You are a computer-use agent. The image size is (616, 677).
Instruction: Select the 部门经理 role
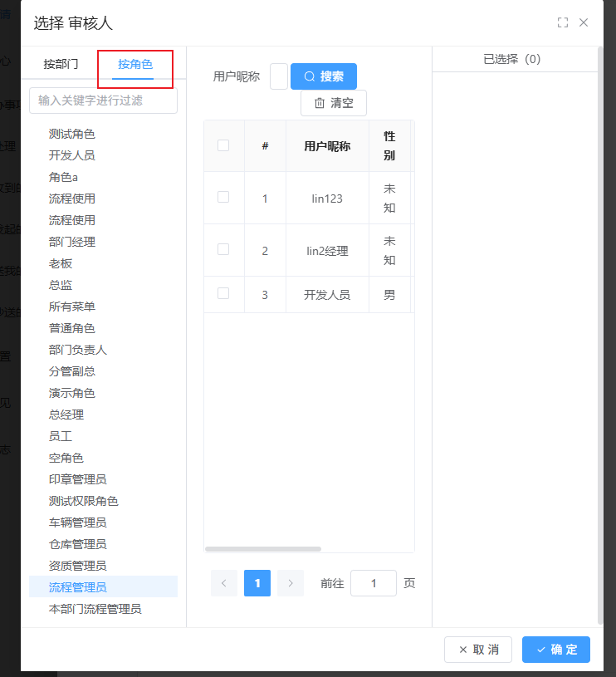coord(72,242)
